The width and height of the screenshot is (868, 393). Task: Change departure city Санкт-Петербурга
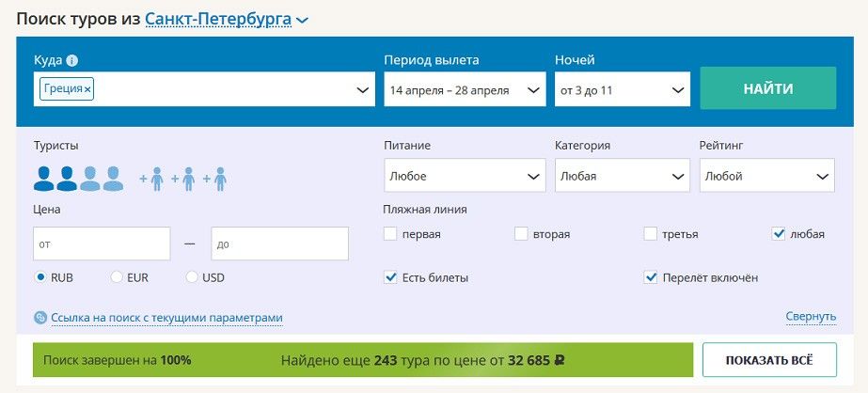click(218, 20)
